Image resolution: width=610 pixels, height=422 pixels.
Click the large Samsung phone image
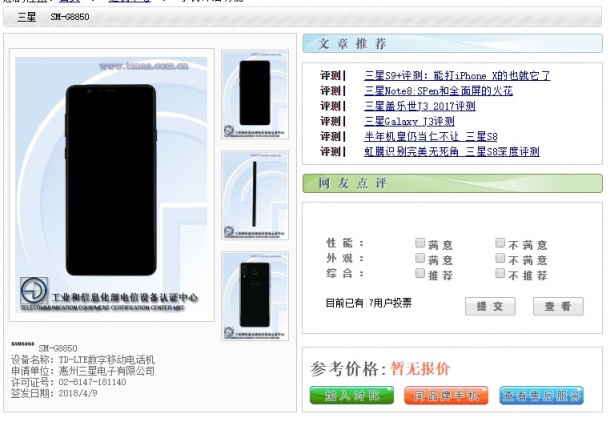pyautogui.click(x=113, y=185)
